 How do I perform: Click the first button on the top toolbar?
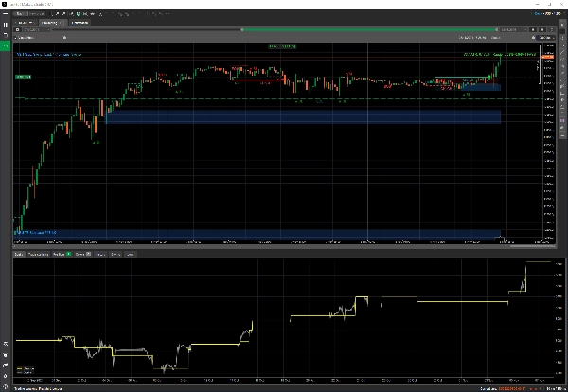click(20, 14)
